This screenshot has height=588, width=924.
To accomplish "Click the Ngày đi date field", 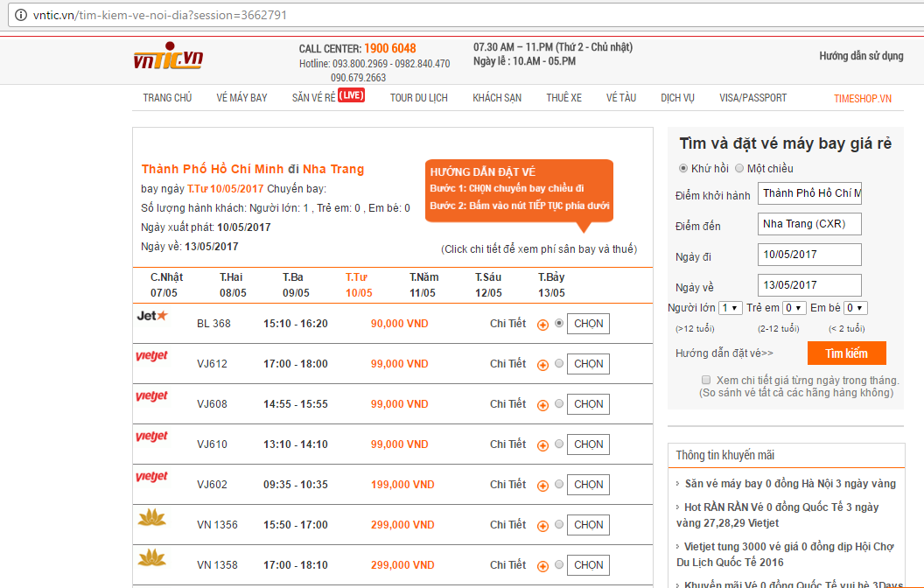I will (809, 255).
